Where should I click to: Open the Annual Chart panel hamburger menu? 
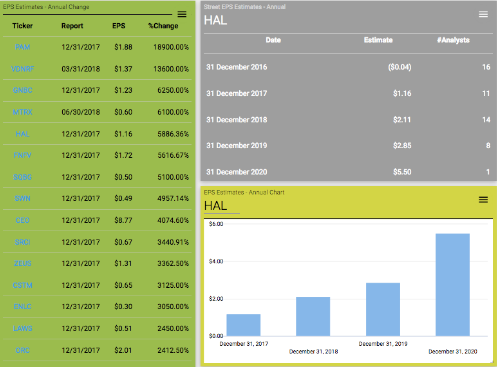coord(483,200)
